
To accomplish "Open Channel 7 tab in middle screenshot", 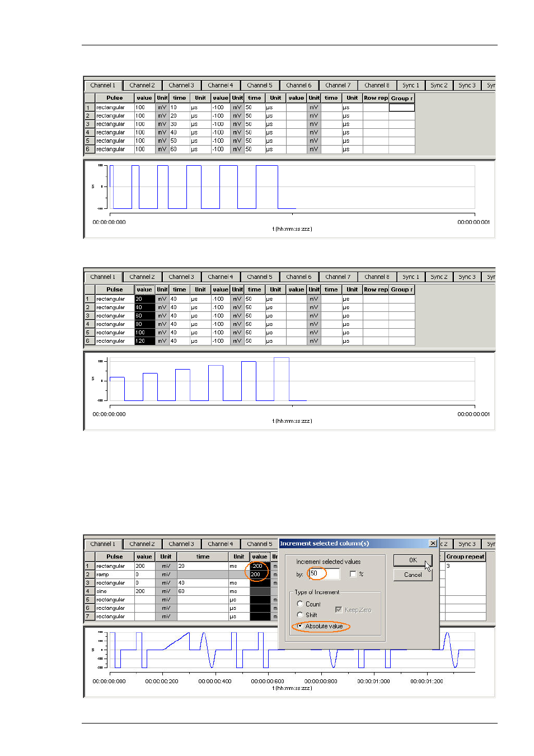I will [338, 277].
